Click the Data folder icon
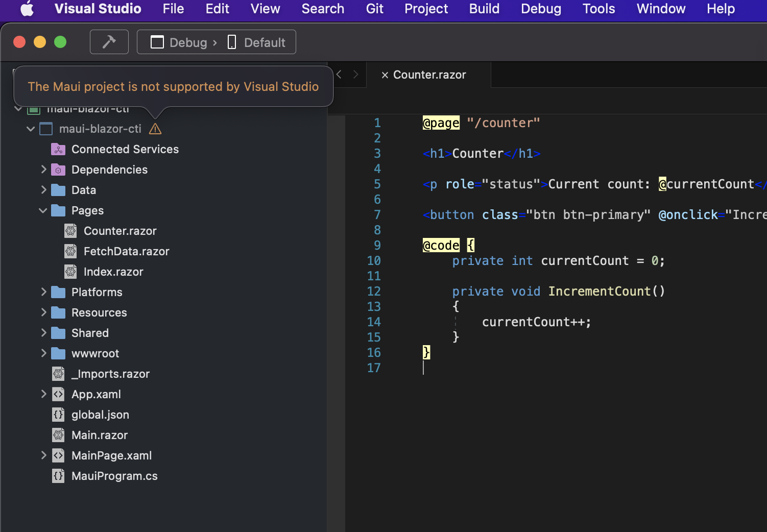This screenshot has width=767, height=532. tap(58, 190)
